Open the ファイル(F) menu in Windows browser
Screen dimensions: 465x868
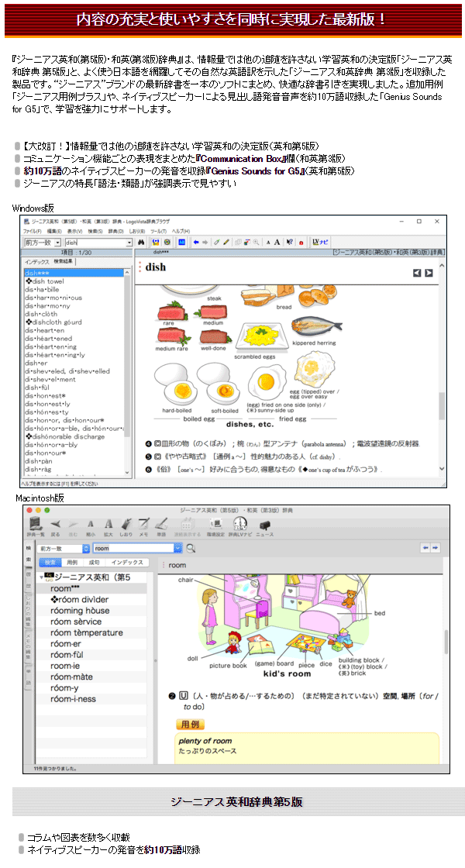(x=32, y=231)
